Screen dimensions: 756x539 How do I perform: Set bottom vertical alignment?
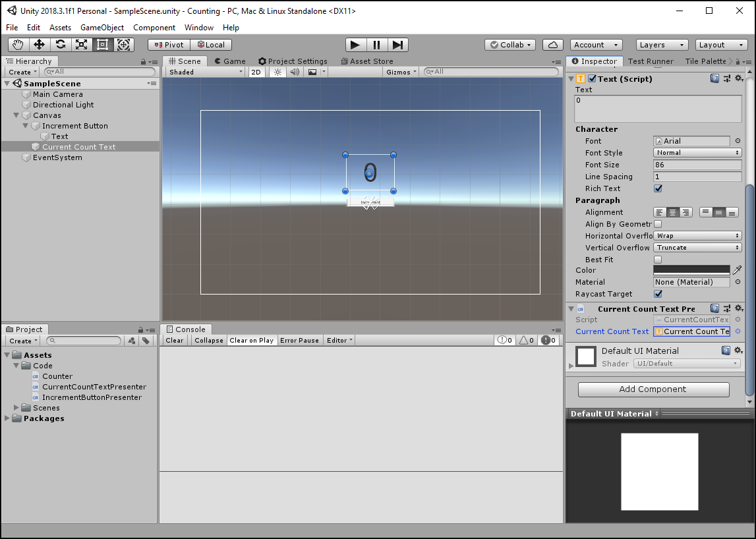732,212
